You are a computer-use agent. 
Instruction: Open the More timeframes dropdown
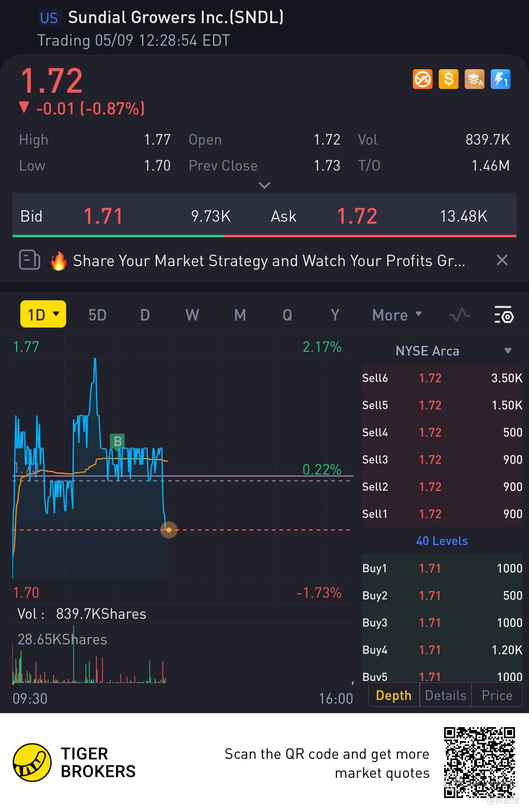397,315
